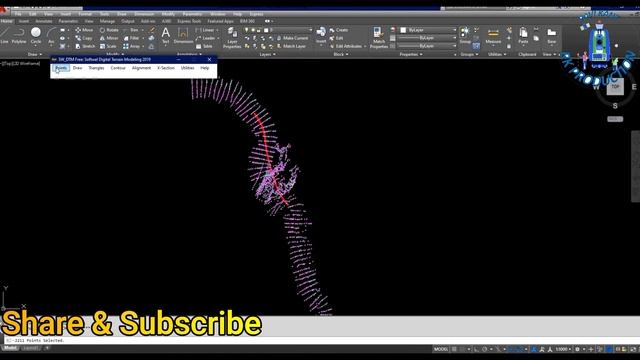Switch to the Model layout tab
Viewport: 640px width, 360px height.
pyautogui.click(x=10, y=348)
